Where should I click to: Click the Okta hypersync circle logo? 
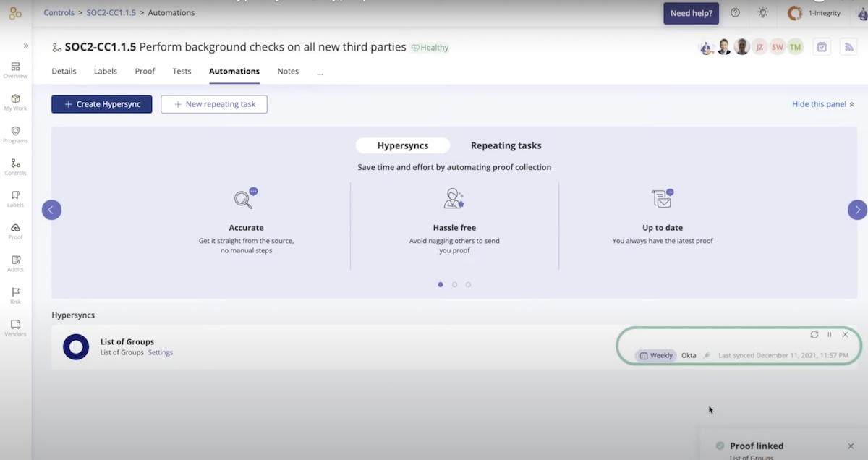click(x=76, y=347)
